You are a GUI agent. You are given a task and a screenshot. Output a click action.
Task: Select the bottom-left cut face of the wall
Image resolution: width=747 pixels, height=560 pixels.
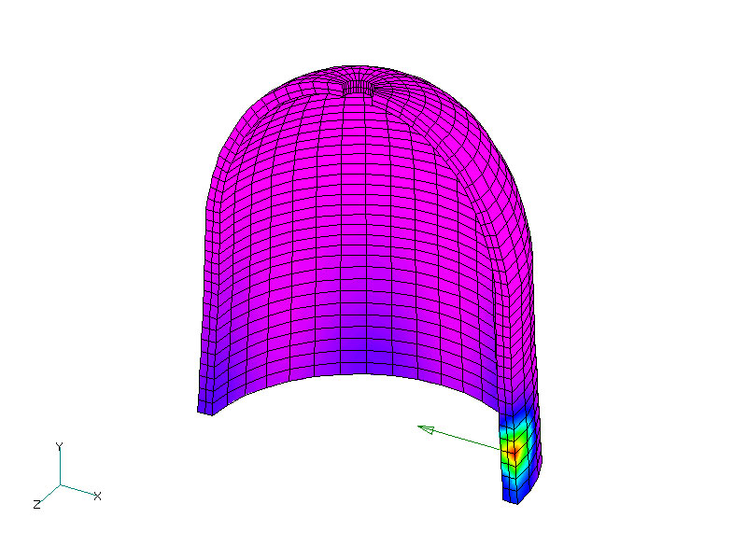click(x=205, y=411)
